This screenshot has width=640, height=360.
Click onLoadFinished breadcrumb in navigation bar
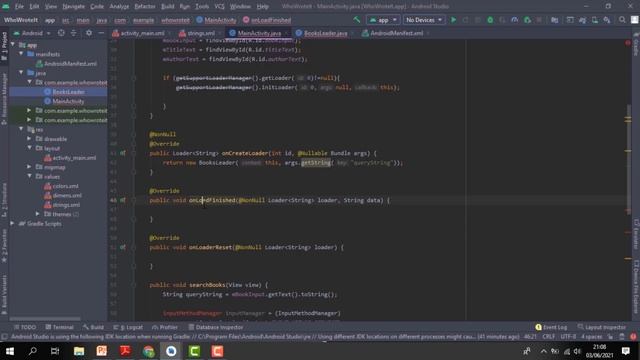267,20
